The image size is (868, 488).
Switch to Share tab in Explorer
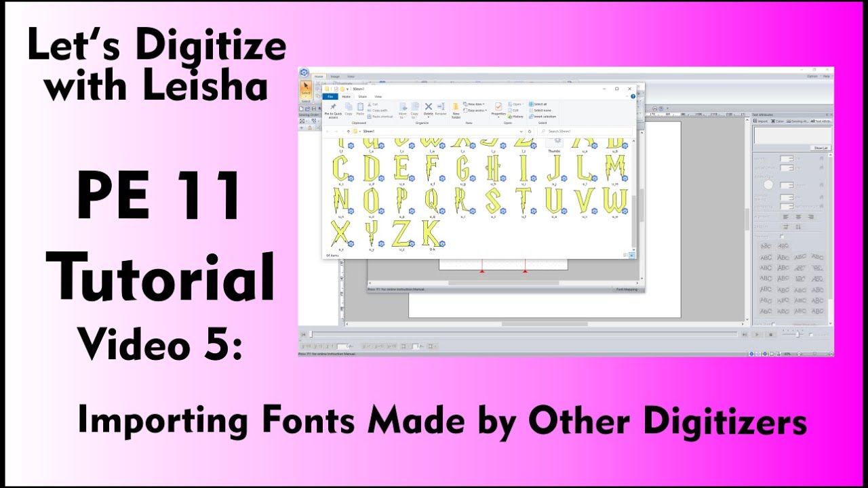tap(362, 96)
